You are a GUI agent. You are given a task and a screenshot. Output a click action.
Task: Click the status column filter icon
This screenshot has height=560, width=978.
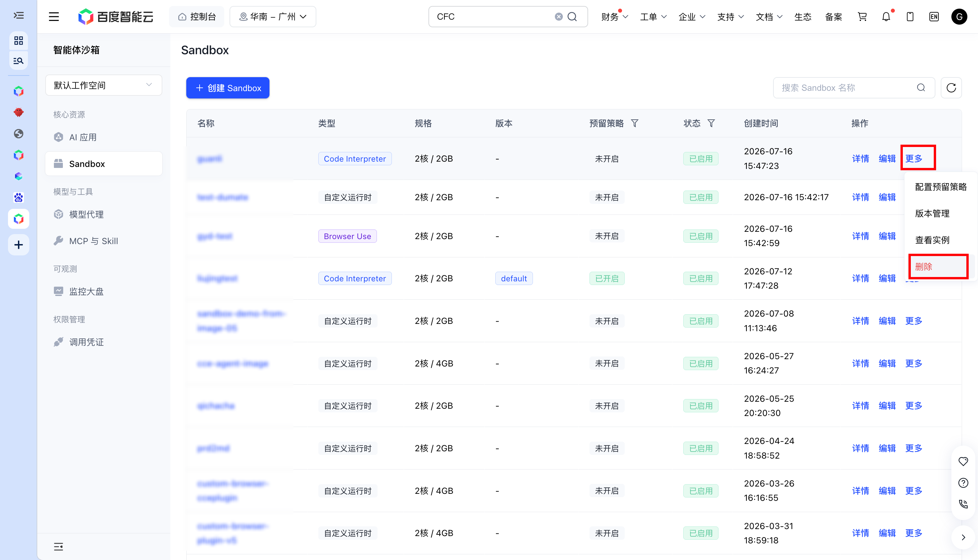[711, 123]
